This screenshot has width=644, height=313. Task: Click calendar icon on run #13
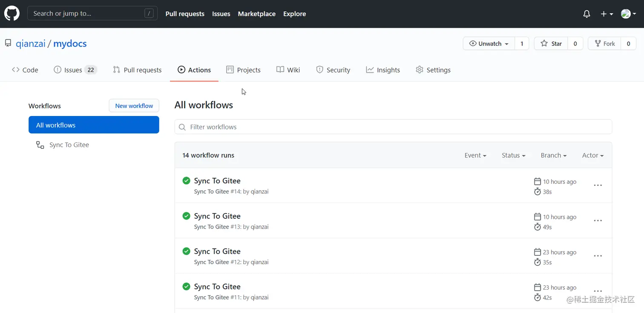[538, 217]
